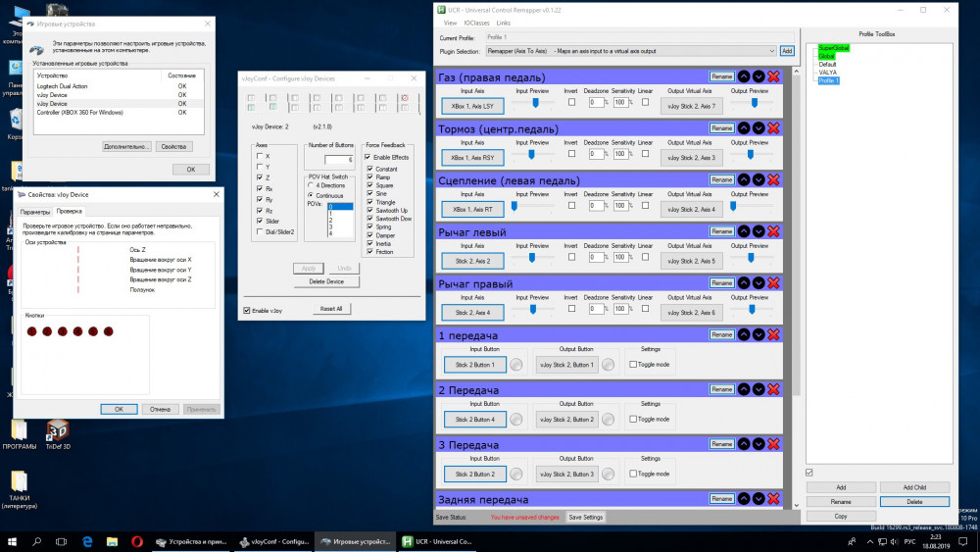Delete the Газ (правая педаль) plugin with red X
The width and height of the screenshot is (980, 552).
point(773,76)
